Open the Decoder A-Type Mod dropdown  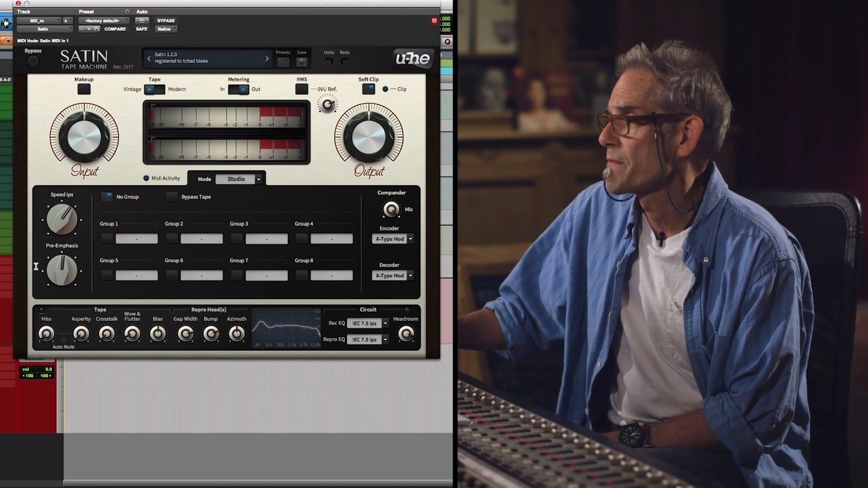click(392, 276)
